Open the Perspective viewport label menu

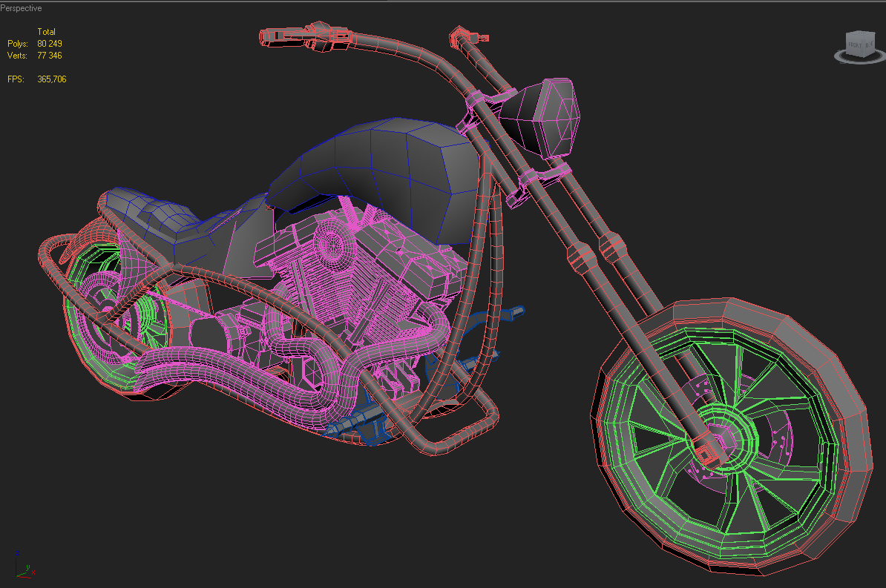(22, 8)
